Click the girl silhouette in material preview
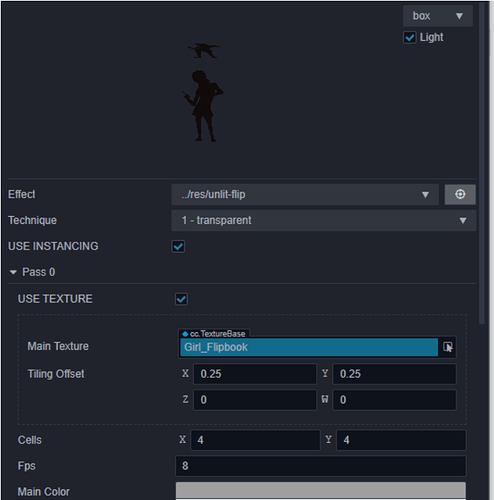 [x=203, y=106]
